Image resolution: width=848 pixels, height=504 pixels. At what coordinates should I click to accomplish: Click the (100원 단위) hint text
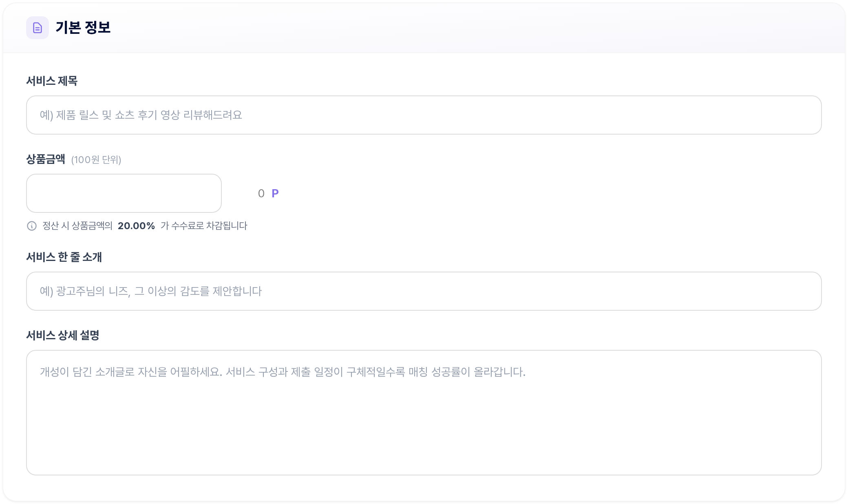96,160
